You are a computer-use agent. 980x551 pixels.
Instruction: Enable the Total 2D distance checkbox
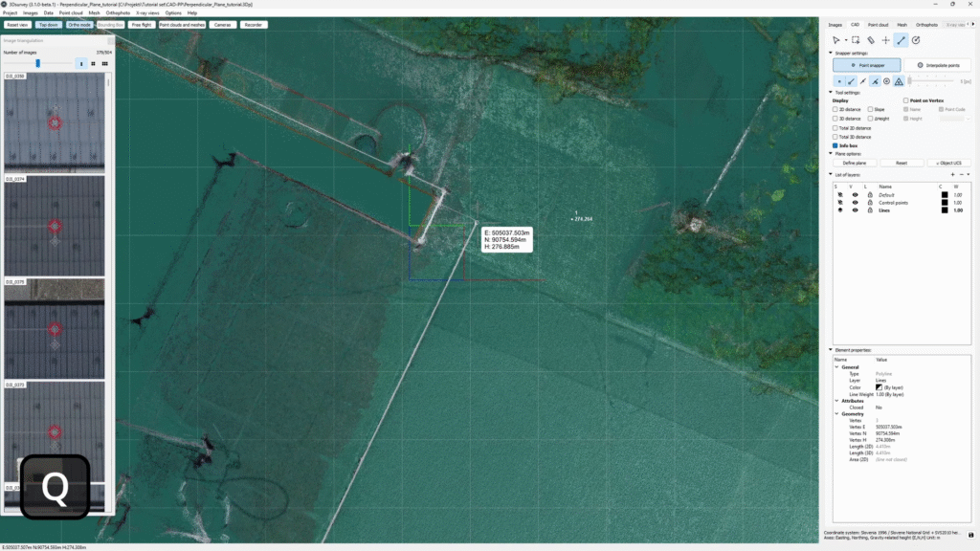pos(835,128)
